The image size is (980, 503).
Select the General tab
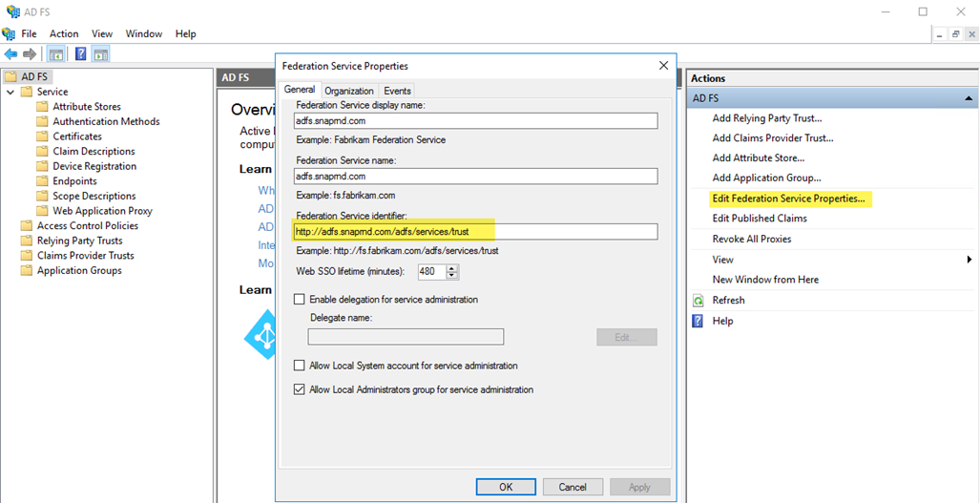300,90
